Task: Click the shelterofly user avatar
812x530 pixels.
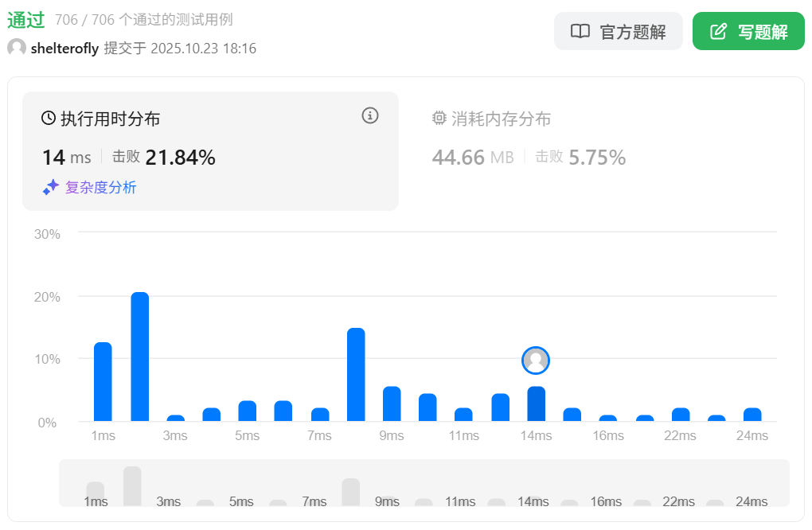Action: point(17,48)
